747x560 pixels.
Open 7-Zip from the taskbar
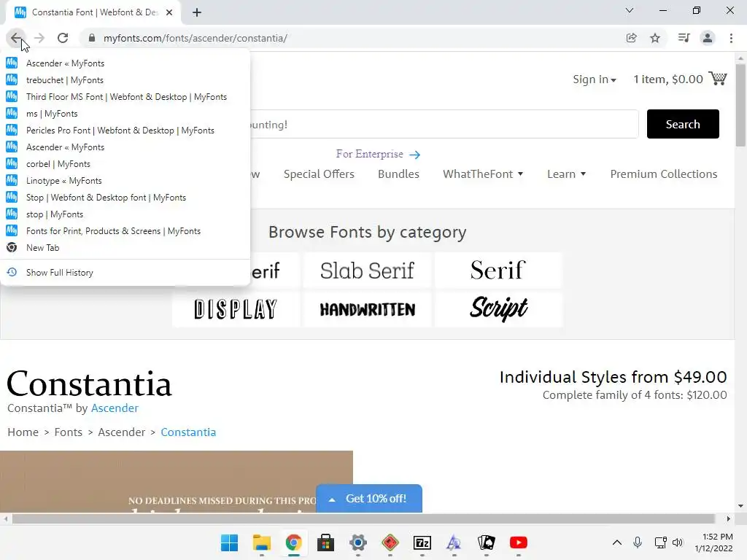pyautogui.click(x=422, y=542)
